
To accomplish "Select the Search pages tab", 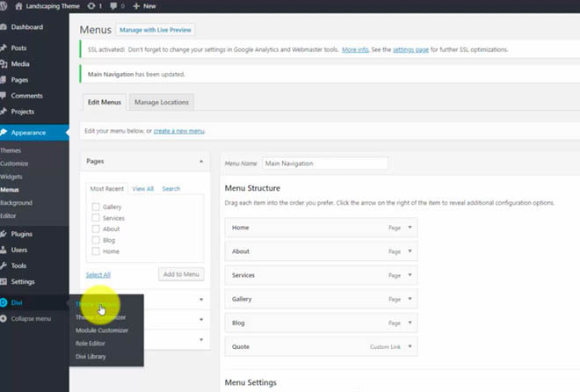I will click(x=170, y=189).
